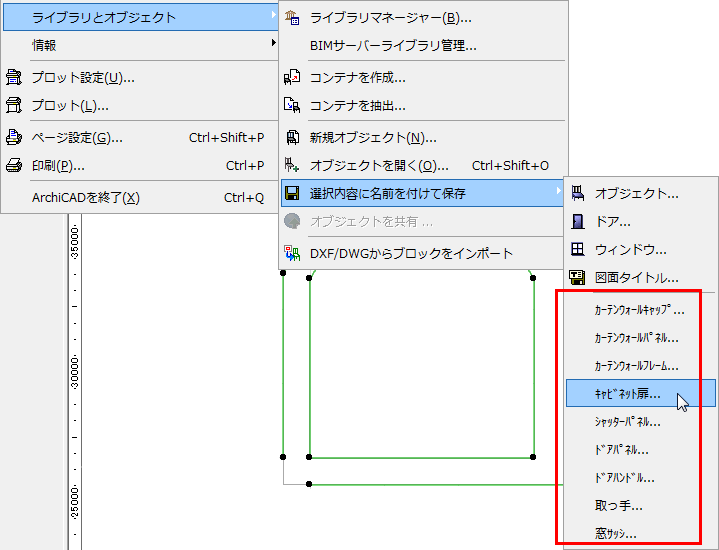719x550 pixels.
Task: Select ドアハンドル... entry
Action: pyautogui.click(x=641, y=478)
